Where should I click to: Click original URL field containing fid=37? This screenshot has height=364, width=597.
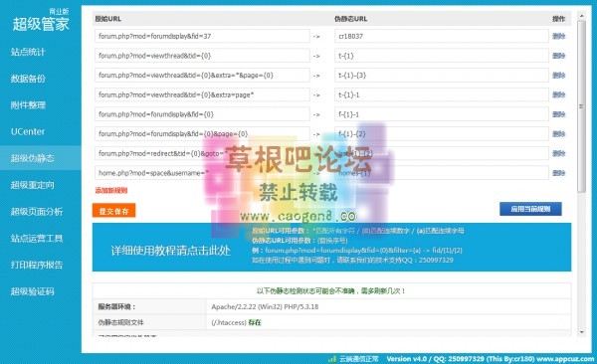(x=202, y=36)
